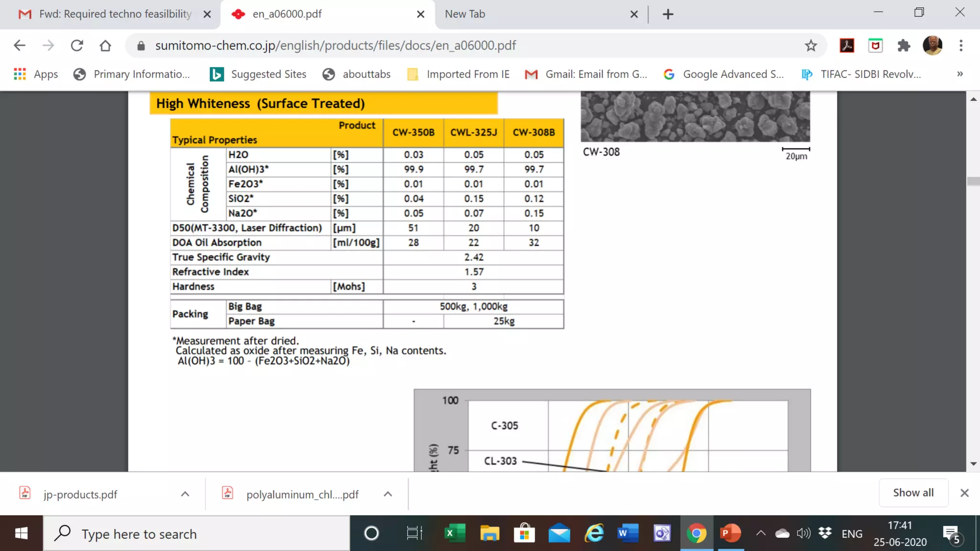Image resolution: width=980 pixels, height=551 pixels.
Task: Open Task View on the taskbar
Action: tap(414, 533)
